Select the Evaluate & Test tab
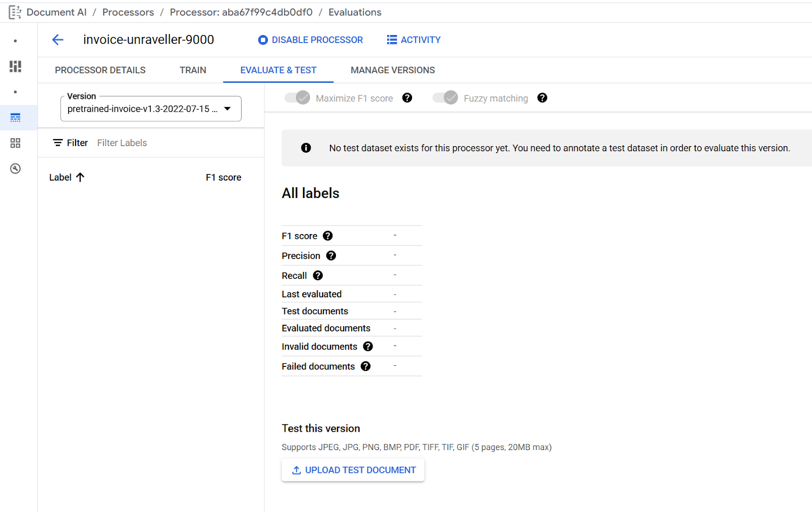Viewport: 812px width, 512px height. click(x=278, y=70)
